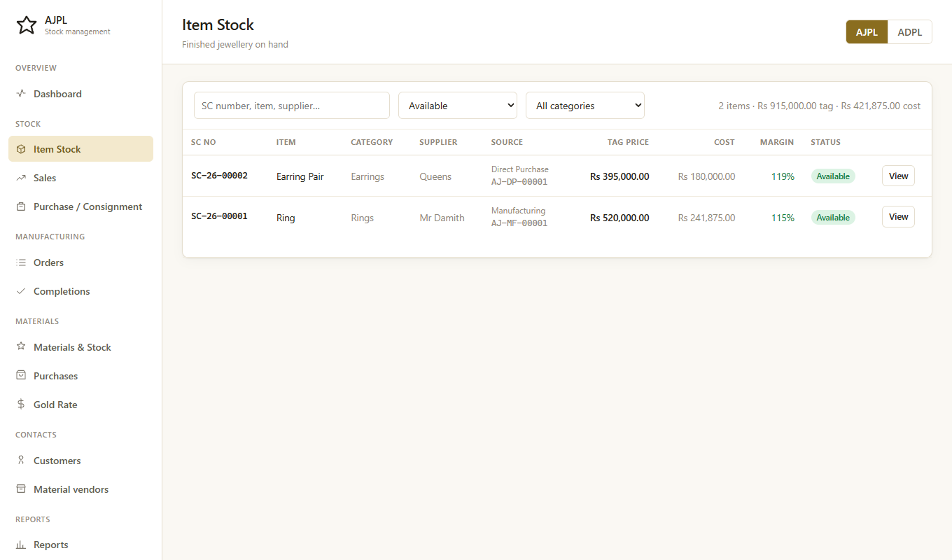
Task: Navigate to manufacturing Orders
Action: coord(80,262)
